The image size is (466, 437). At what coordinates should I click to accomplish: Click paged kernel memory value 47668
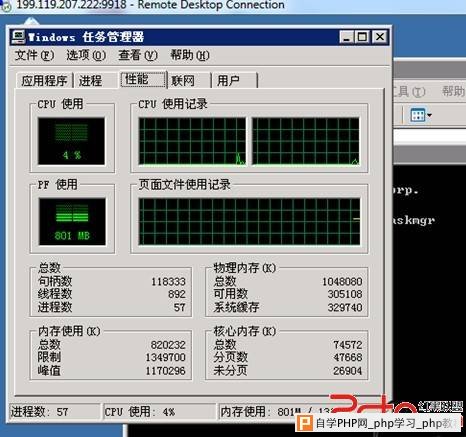point(348,358)
